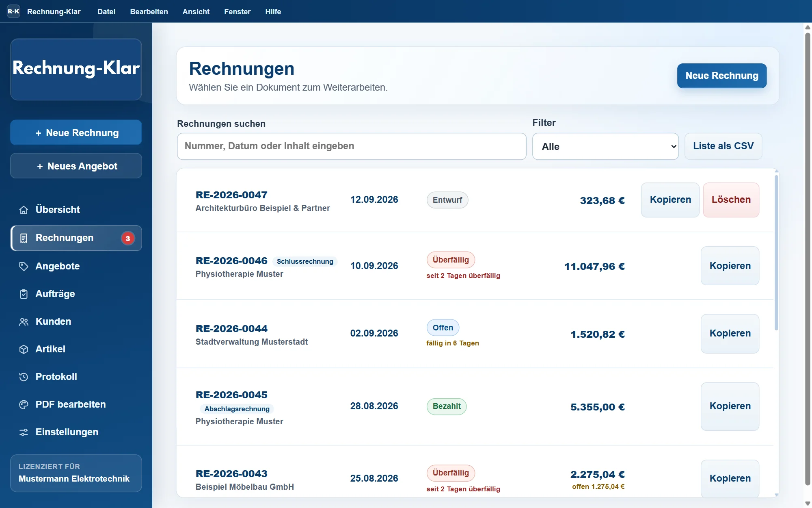Copy invoice RE-2026-0043 with Kopieren

[x=730, y=478]
